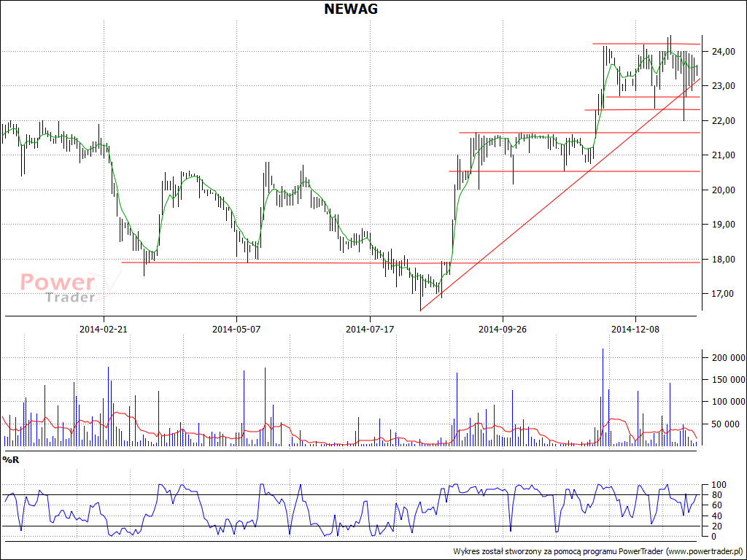Click the 20,00 price axis label

[x=723, y=190]
